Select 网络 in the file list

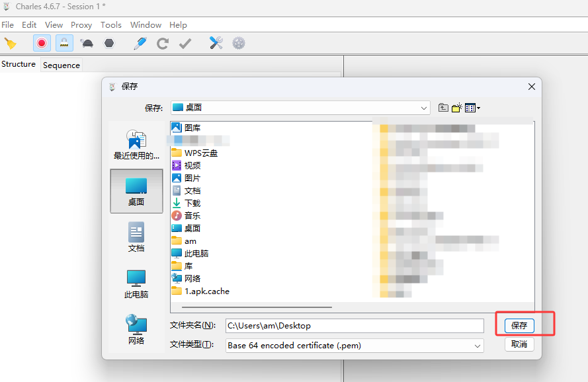click(x=186, y=278)
